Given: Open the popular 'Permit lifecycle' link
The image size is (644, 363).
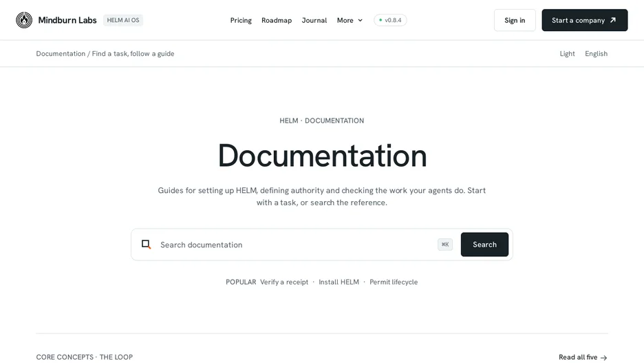Looking at the screenshot, I should pyautogui.click(x=394, y=282).
